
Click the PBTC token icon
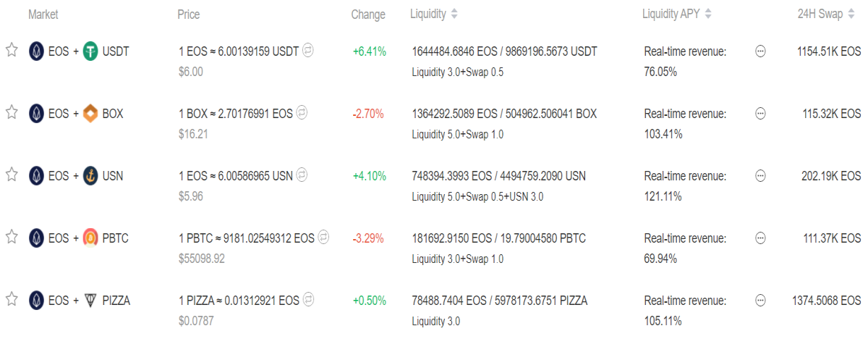[90, 238]
